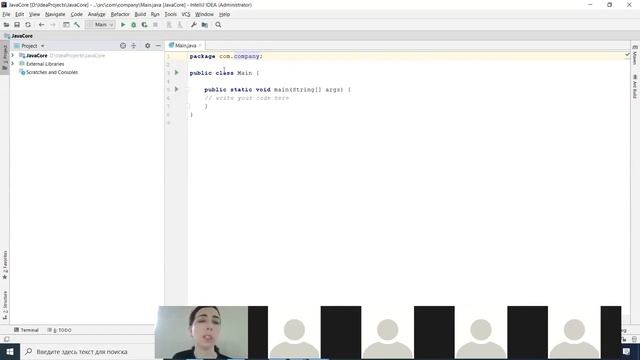
Task: Click the Collapse All icon in Project panel
Action: pos(133,46)
